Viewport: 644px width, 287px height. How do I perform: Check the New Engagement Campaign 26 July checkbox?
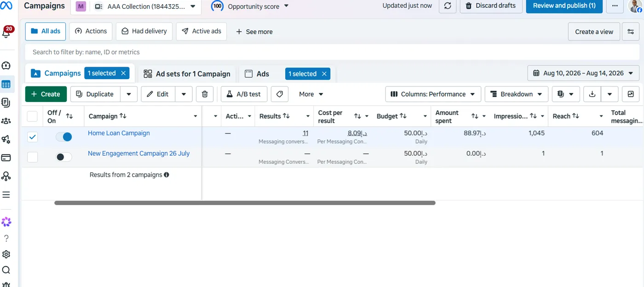[x=32, y=157]
